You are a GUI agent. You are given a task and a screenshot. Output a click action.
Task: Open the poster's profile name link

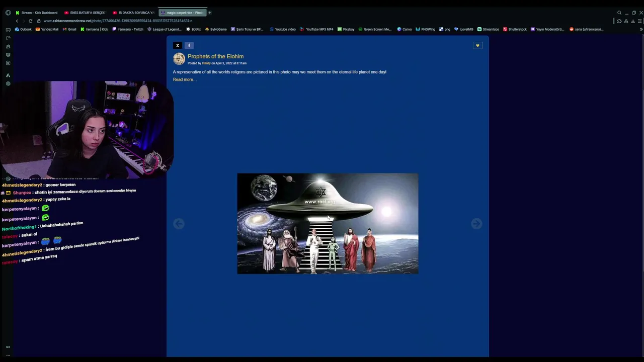click(x=206, y=63)
